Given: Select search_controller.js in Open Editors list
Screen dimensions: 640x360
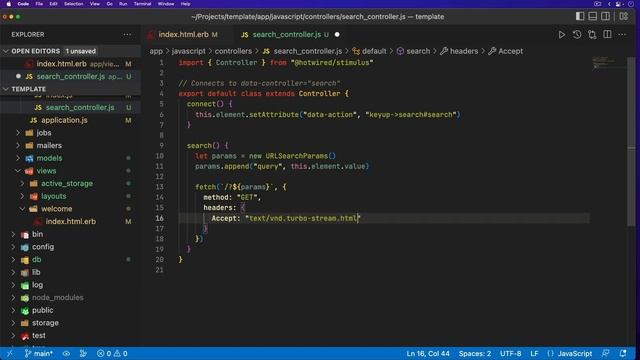Looking at the screenshot, I should pos(71,76).
